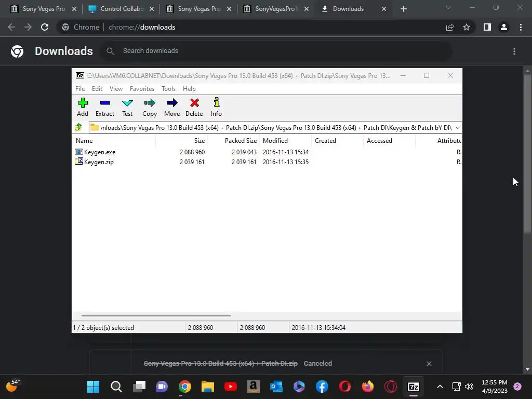Screen dimensions: 532x399
Task: Click the Extract toolbar icon
Action: point(105,107)
